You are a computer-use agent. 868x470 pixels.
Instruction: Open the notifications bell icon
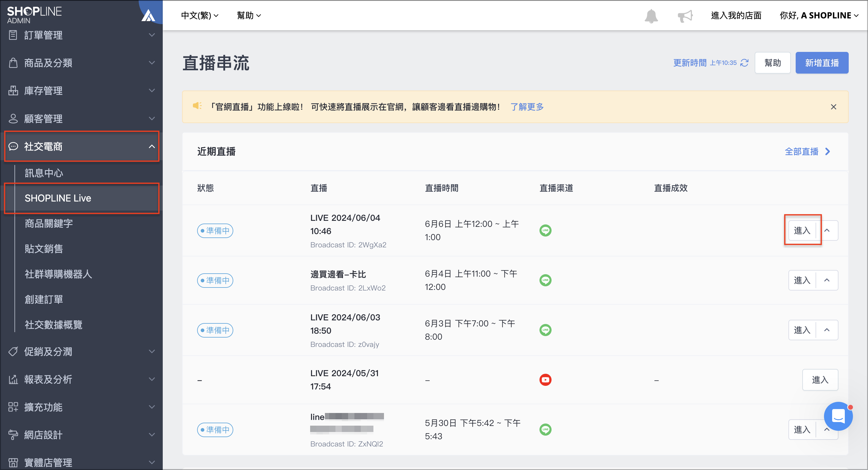651,16
